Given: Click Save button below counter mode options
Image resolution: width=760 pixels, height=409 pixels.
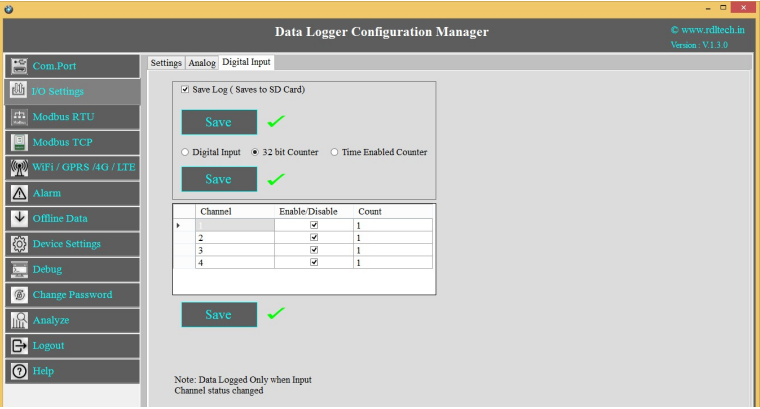Looking at the screenshot, I should (x=219, y=179).
